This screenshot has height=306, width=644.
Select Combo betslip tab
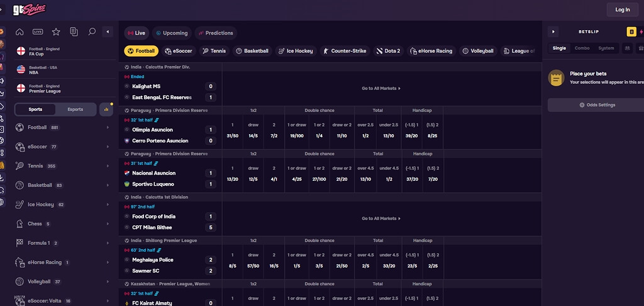(x=582, y=48)
